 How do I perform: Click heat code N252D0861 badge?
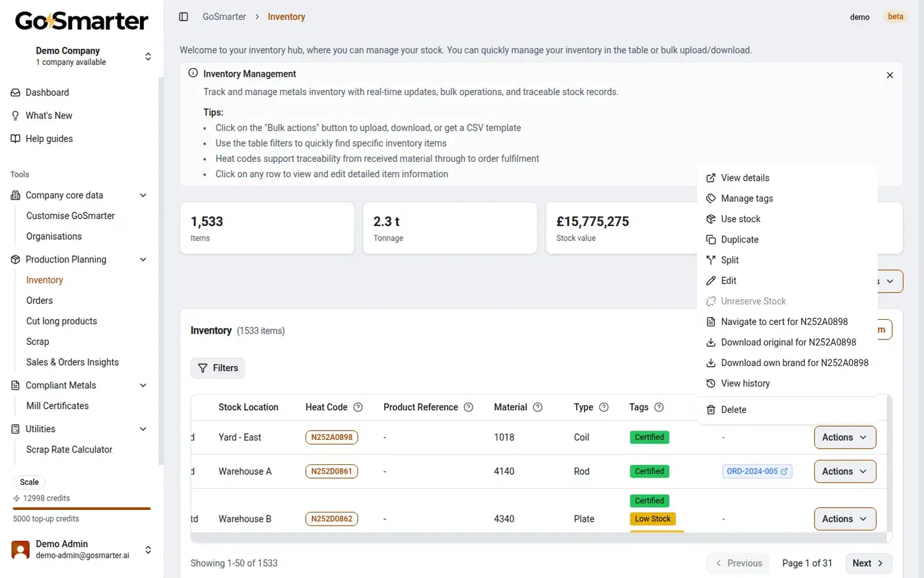(x=332, y=472)
